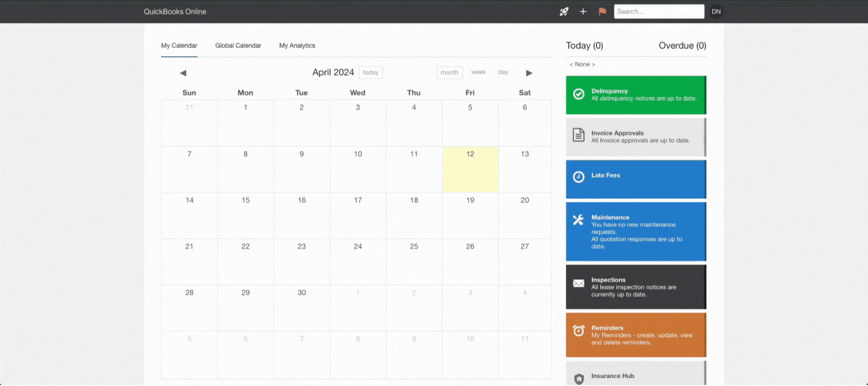This screenshot has height=386, width=868.
Task: Select April 24 on calendar
Action: tap(358, 262)
